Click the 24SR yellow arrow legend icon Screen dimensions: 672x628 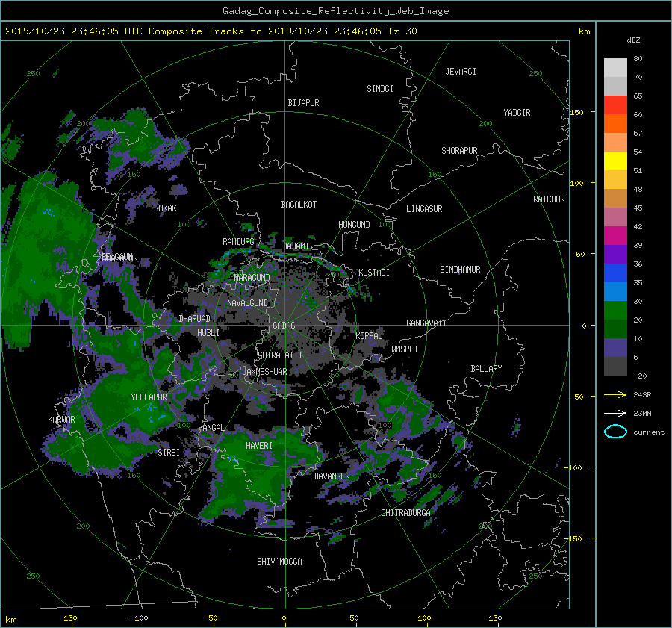615,394
